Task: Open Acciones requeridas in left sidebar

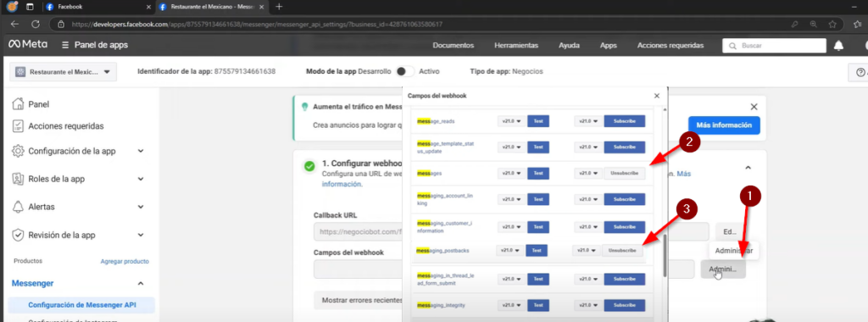Action: click(66, 126)
